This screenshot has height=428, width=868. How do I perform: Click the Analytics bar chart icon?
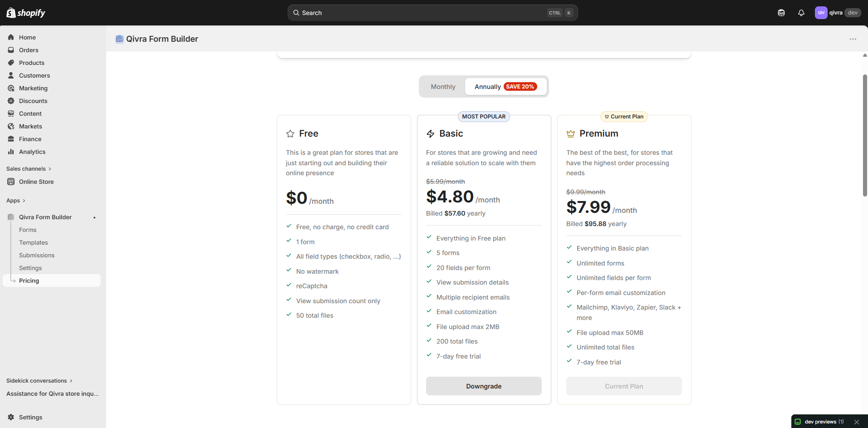click(11, 152)
